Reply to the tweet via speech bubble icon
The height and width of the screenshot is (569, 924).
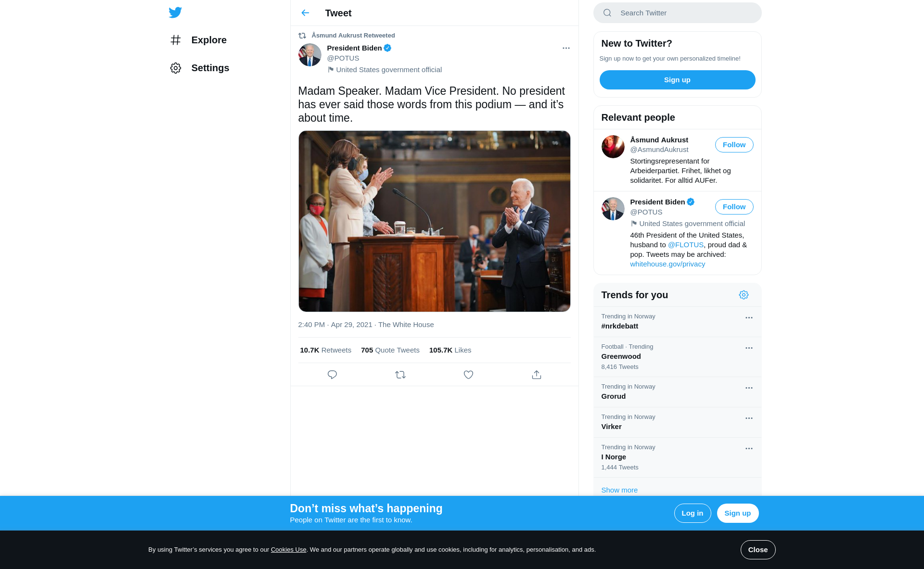point(332,375)
